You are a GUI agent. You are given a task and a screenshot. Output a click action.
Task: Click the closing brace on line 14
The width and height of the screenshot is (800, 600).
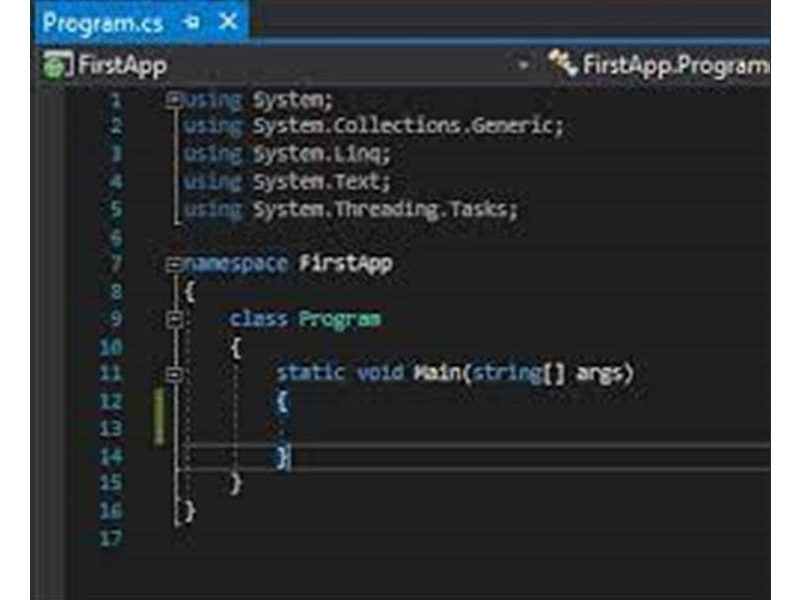click(282, 456)
